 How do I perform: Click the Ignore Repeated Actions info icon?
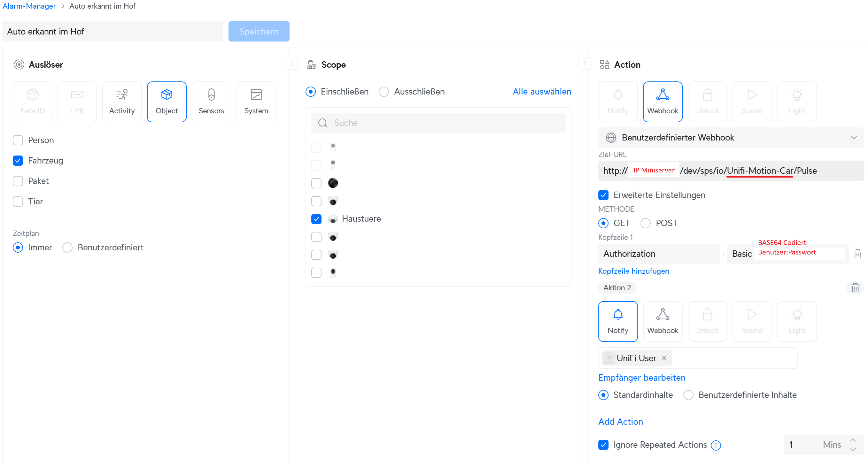pyautogui.click(x=716, y=445)
